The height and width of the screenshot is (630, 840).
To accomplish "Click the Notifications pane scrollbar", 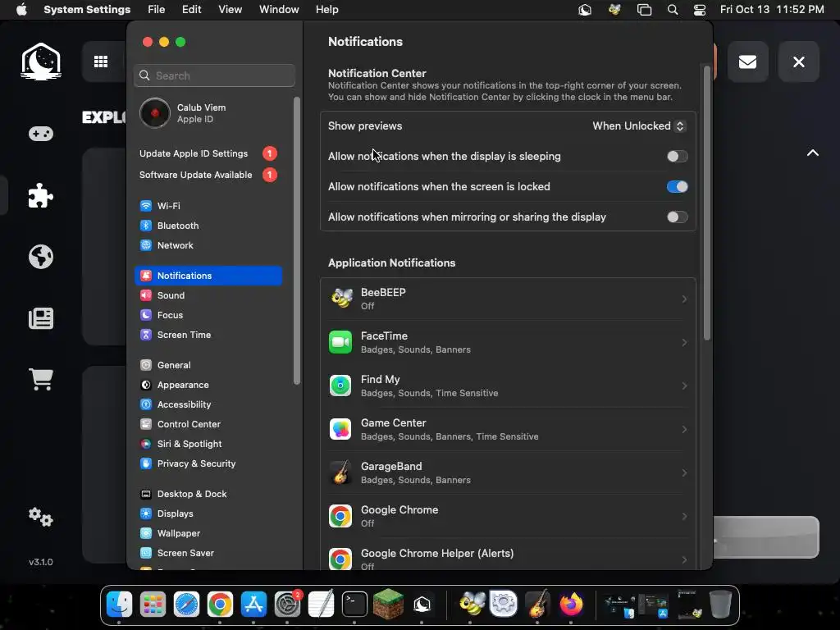I will pos(706,203).
